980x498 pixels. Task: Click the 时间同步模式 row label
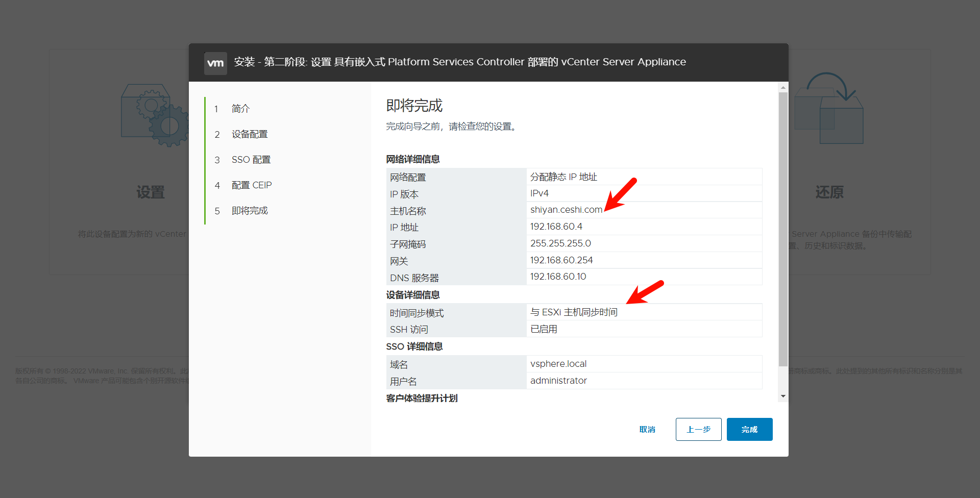coord(417,313)
